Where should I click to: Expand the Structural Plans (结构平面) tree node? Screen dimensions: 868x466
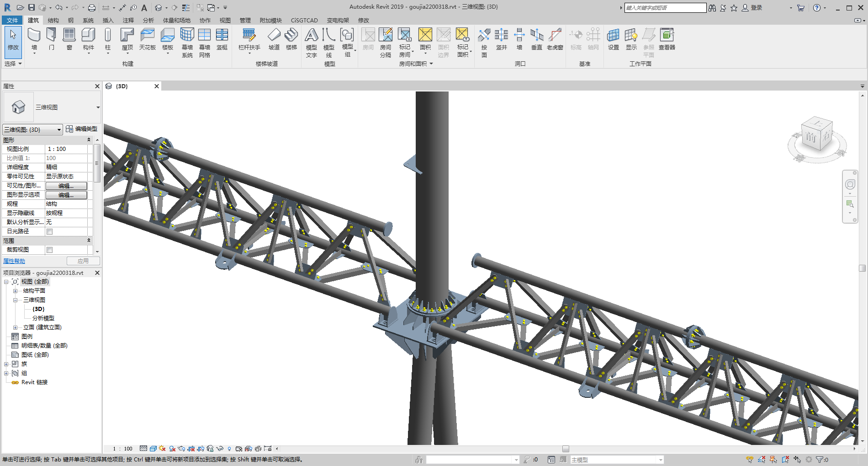click(x=15, y=291)
